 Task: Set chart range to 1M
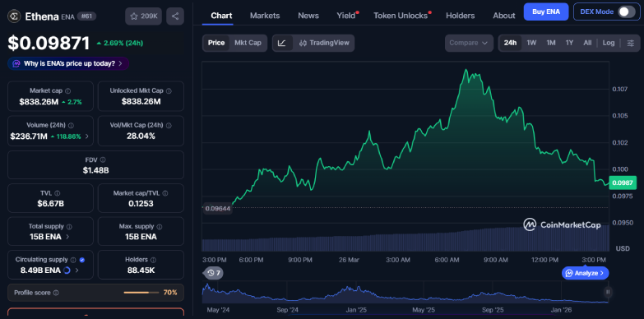pyautogui.click(x=551, y=43)
